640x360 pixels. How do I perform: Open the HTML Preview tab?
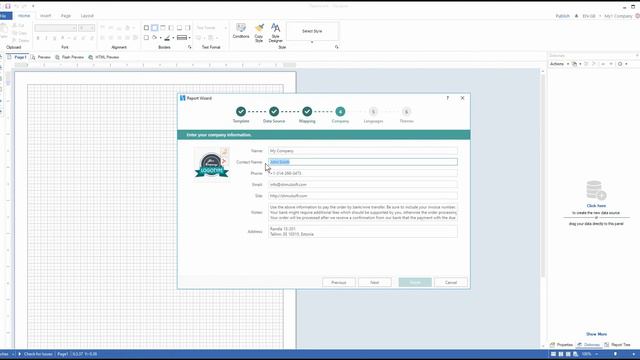pyautogui.click(x=104, y=57)
